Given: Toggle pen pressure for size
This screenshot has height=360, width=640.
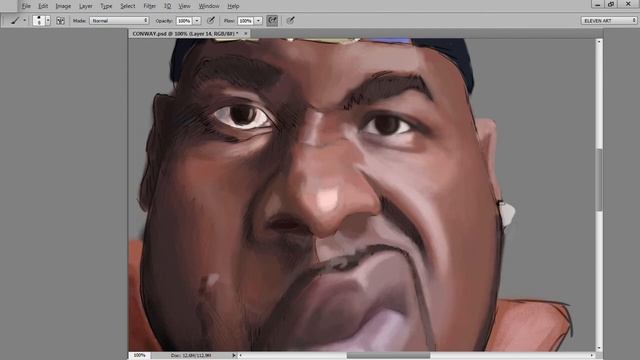Looking at the screenshot, I should click(x=290, y=20).
